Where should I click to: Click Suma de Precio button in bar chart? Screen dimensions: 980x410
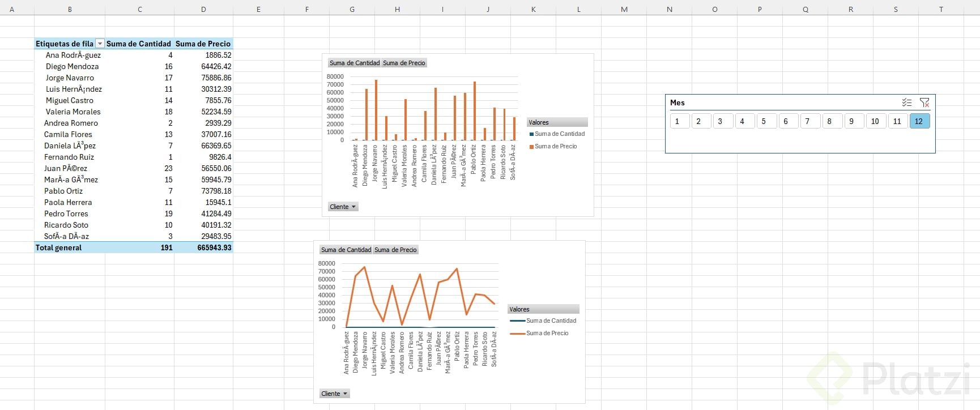point(404,63)
